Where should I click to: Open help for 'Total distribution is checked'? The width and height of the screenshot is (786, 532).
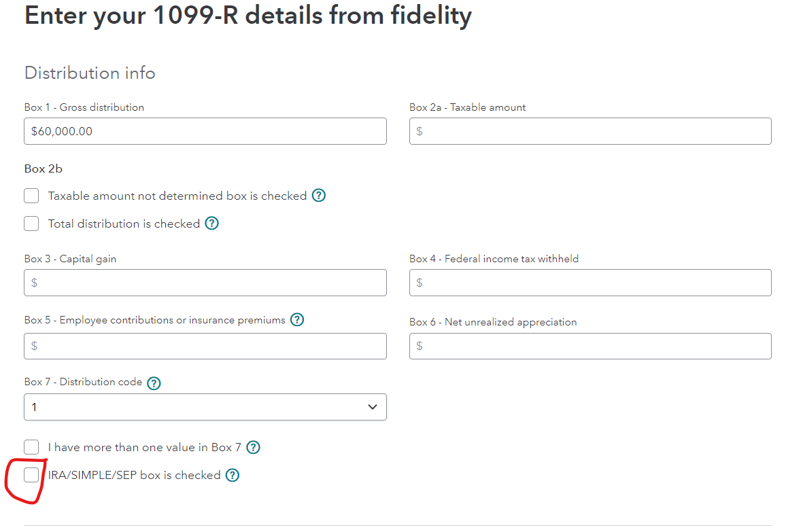pyautogui.click(x=211, y=224)
